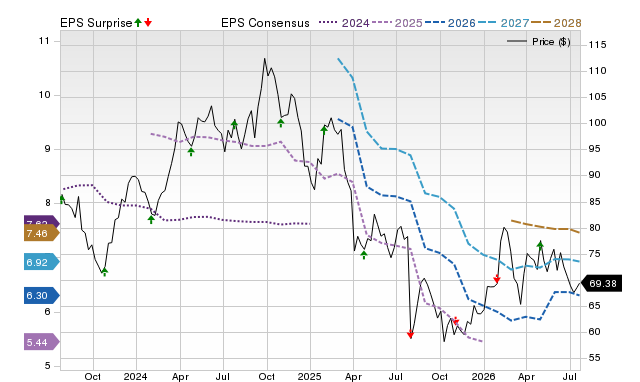This screenshot has width=640, height=382.
Task: Select the green surprise arrow shortly after 2024 start
Action: click(x=151, y=219)
